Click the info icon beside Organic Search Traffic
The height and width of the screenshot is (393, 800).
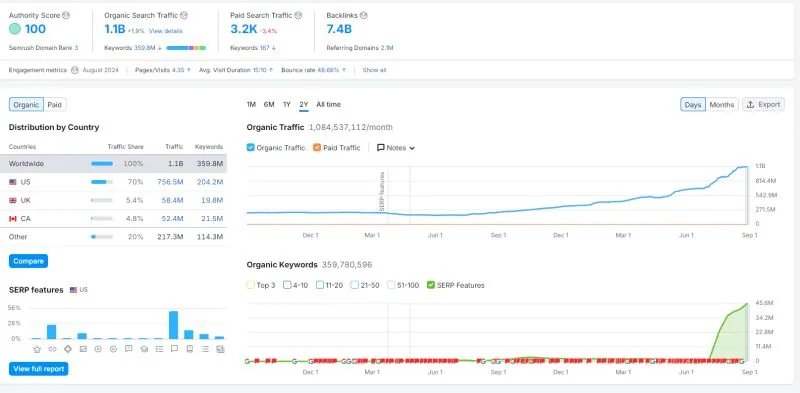coord(184,16)
